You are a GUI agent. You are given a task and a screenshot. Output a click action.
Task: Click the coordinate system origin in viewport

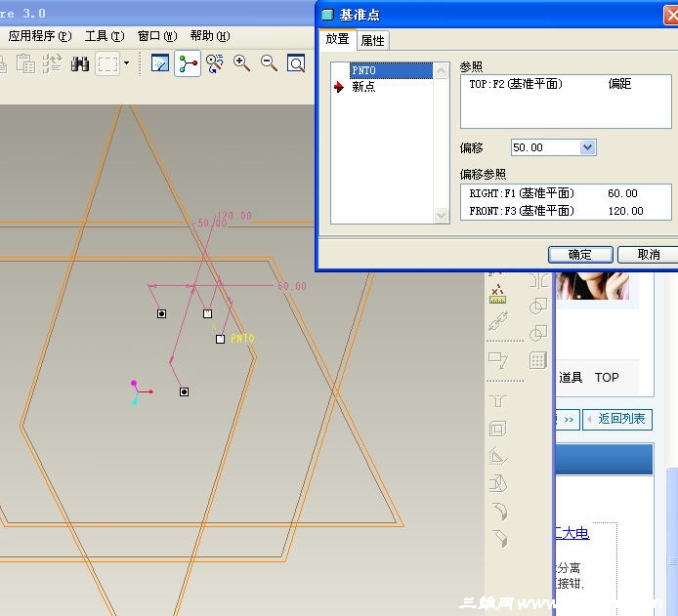tap(138, 391)
